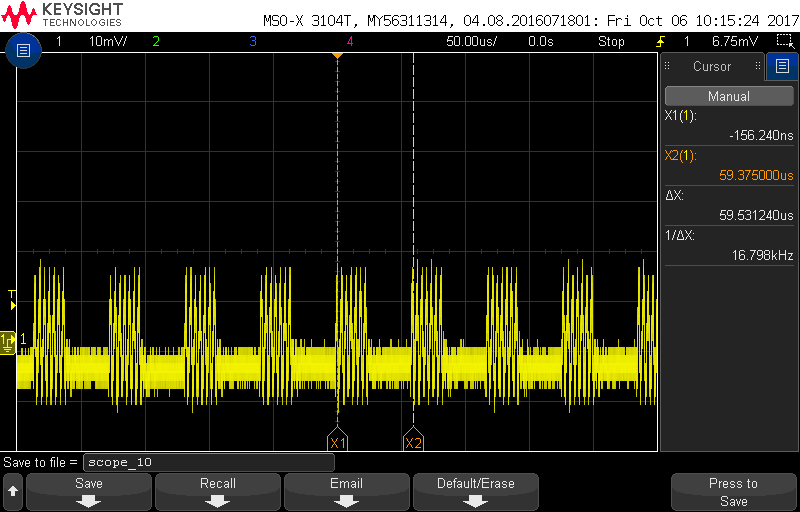Click the 6.75mV trigger level readout
The height and width of the screenshot is (512, 800).
tap(735, 42)
